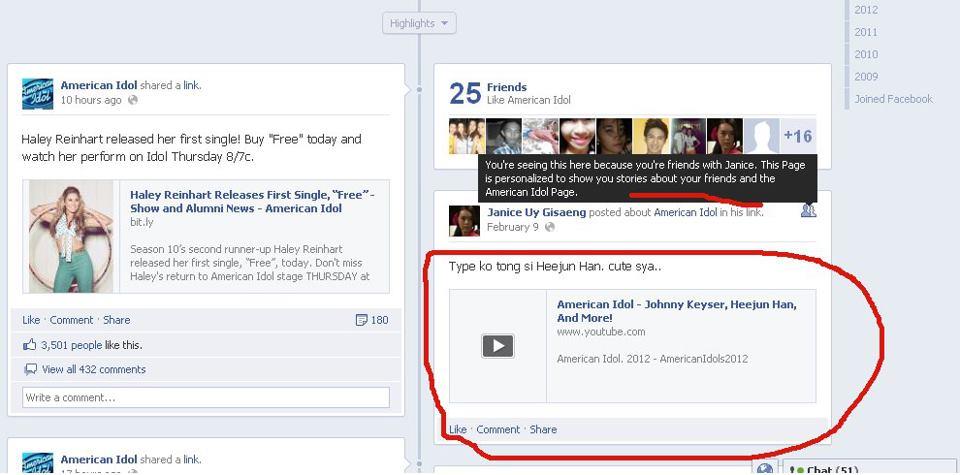The image size is (960, 475).
Task: Open American Idol name on bottom post
Action: point(99,459)
